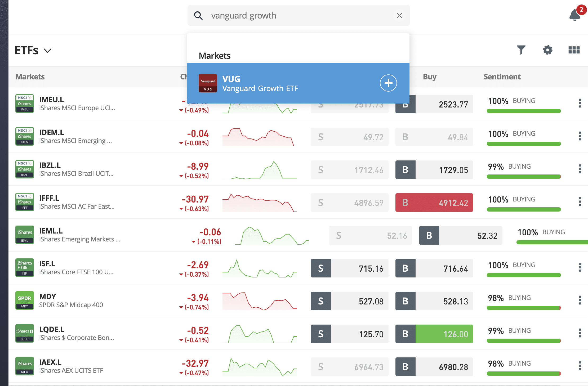Click the IFFF iShares logo icon
The image size is (588, 386).
(25, 202)
